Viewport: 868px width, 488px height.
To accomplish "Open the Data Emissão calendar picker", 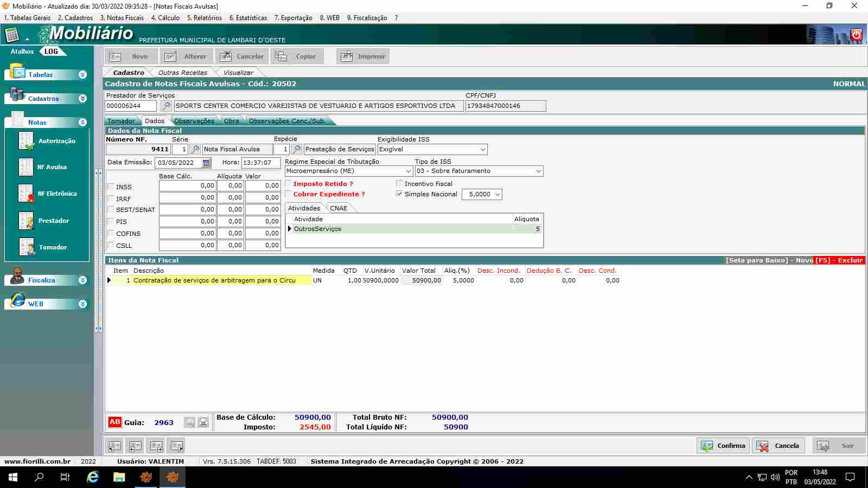I will [x=206, y=163].
